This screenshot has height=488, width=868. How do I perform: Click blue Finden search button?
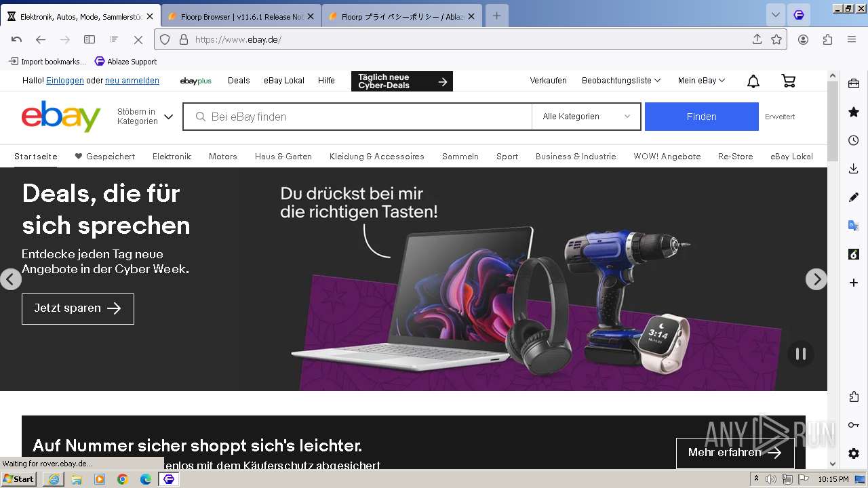tap(702, 117)
